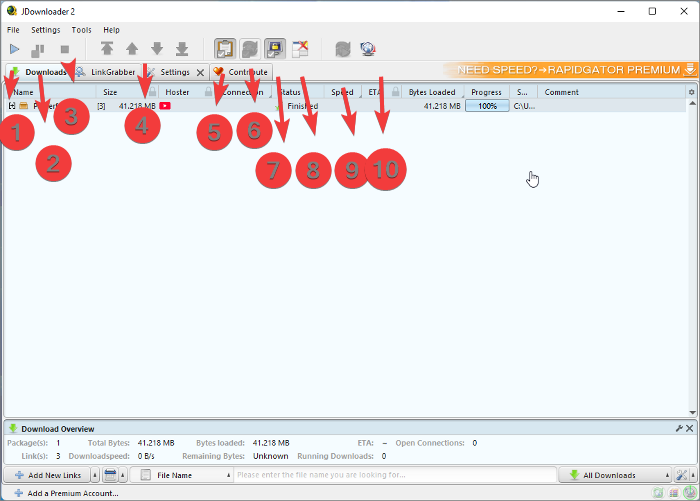Close the Download Overview panel
700x501 pixels.
(690, 429)
